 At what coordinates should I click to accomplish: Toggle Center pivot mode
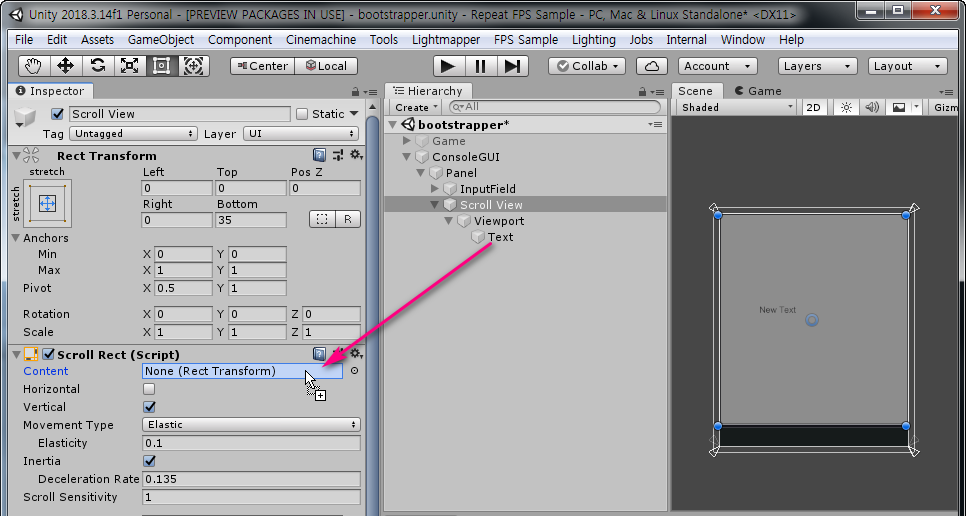point(262,66)
